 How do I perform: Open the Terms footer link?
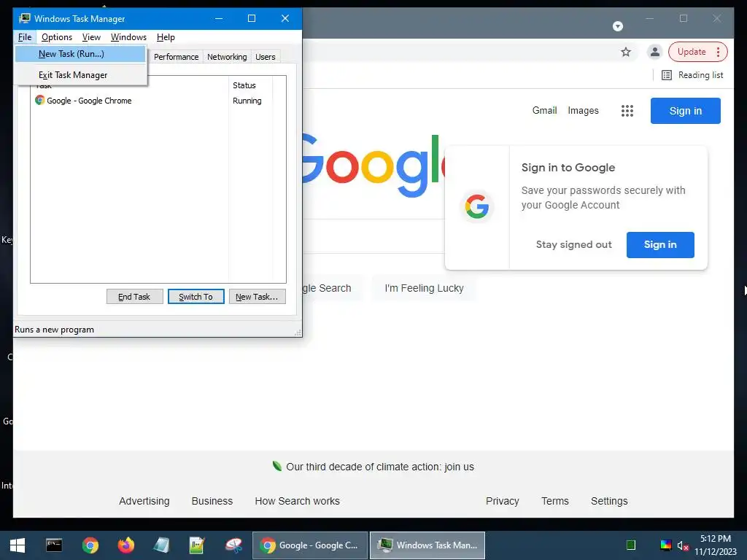click(x=555, y=501)
